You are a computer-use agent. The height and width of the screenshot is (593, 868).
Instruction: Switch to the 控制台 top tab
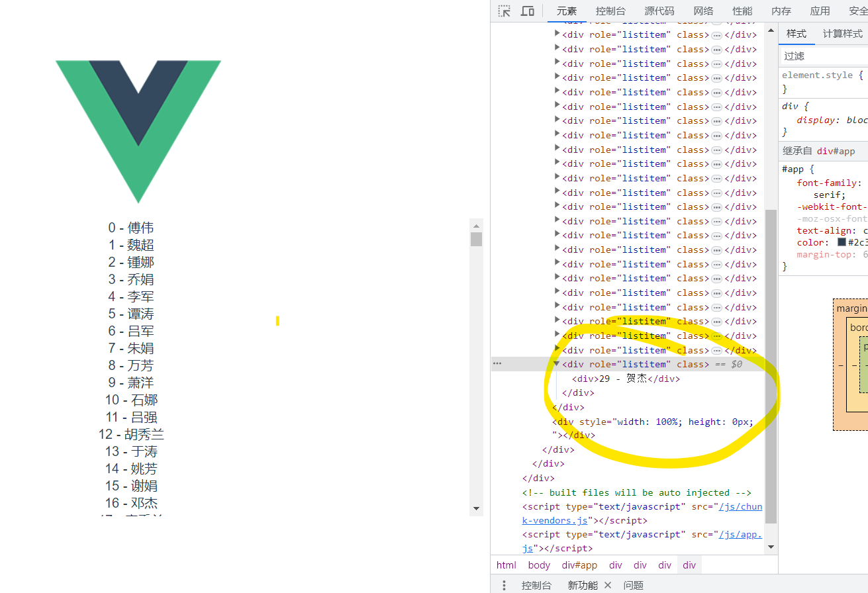pos(610,11)
